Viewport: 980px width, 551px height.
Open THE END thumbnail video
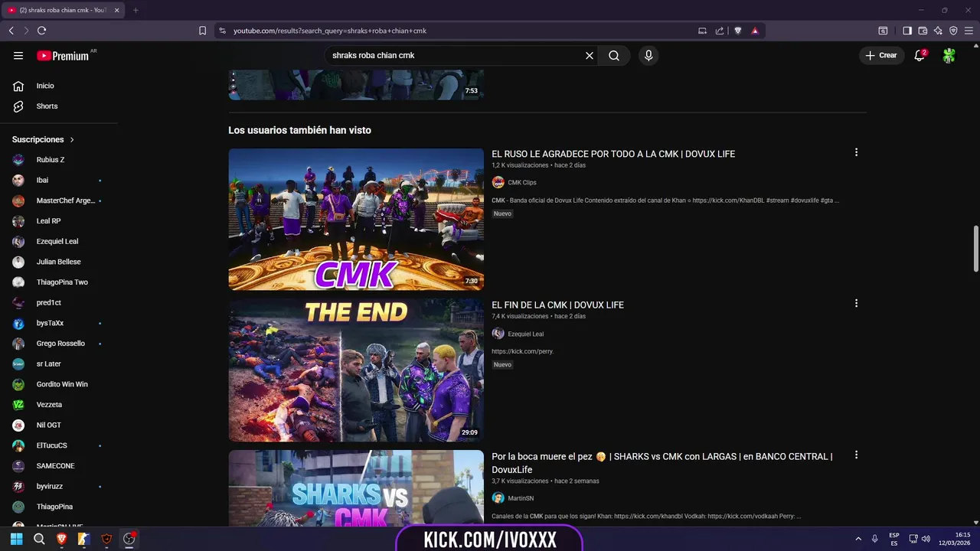[x=356, y=370]
